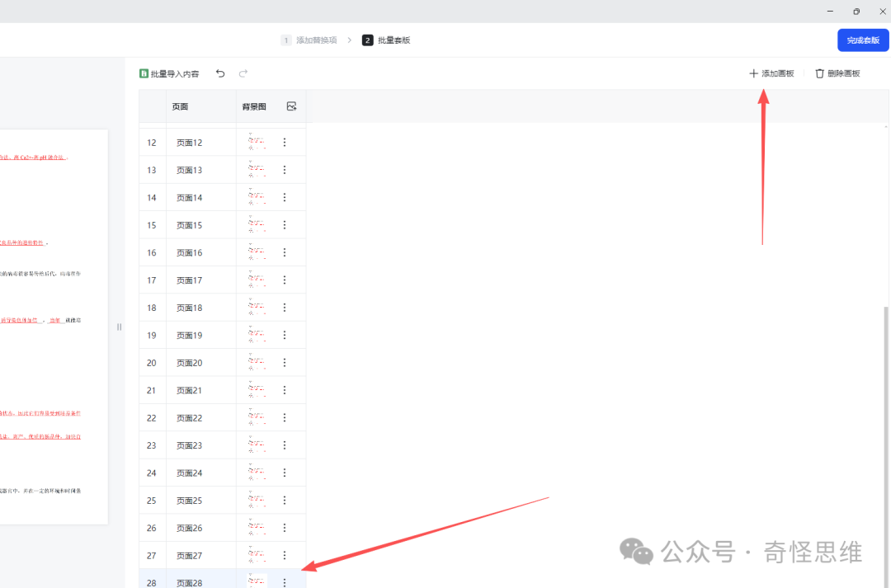Open the more options menu for 页面13
The height and width of the screenshot is (588, 891).
tap(285, 170)
